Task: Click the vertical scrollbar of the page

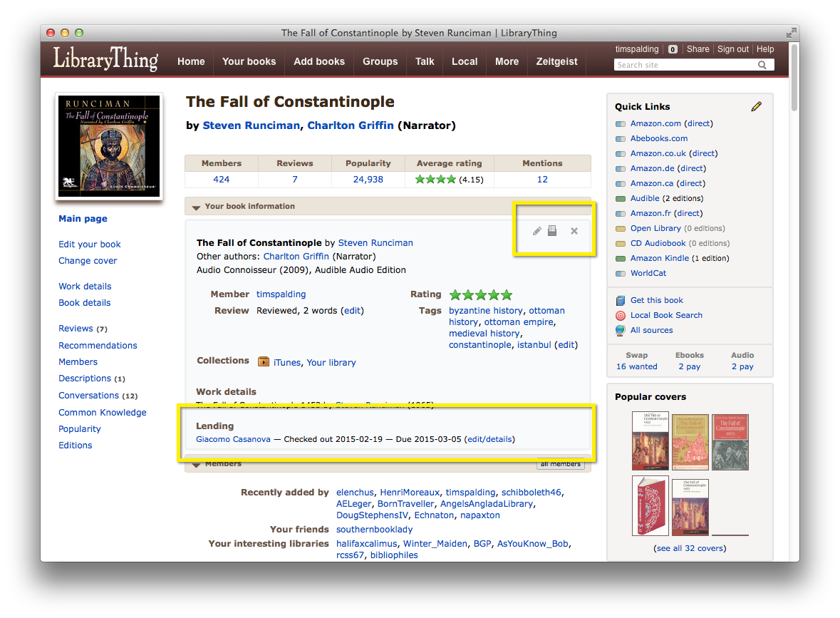Action: pyautogui.click(x=794, y=77)
